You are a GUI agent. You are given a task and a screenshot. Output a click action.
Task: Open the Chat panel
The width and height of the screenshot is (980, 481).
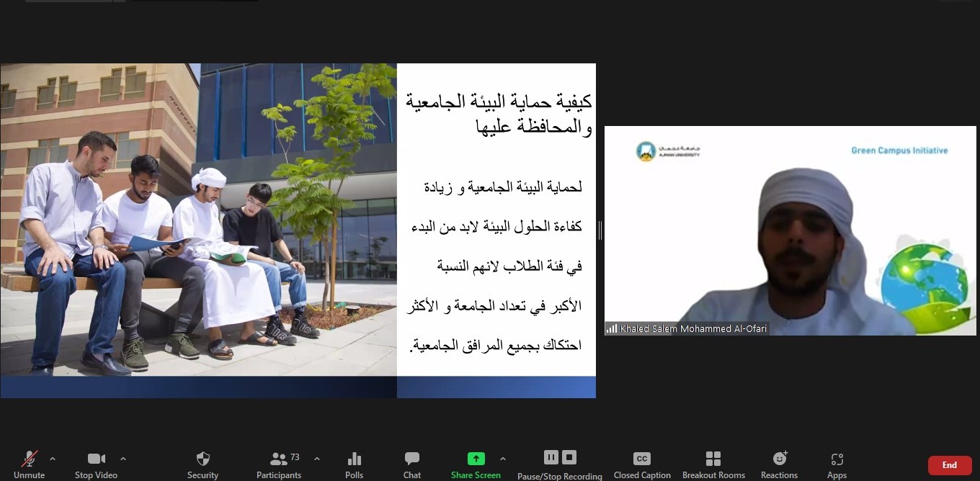(412, 459)
